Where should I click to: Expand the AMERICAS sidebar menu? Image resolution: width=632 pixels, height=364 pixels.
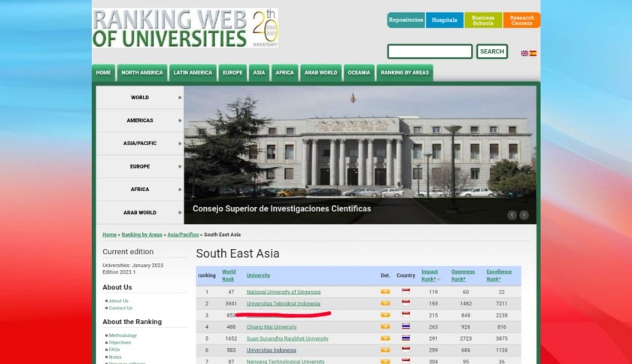tap(140, 120)
